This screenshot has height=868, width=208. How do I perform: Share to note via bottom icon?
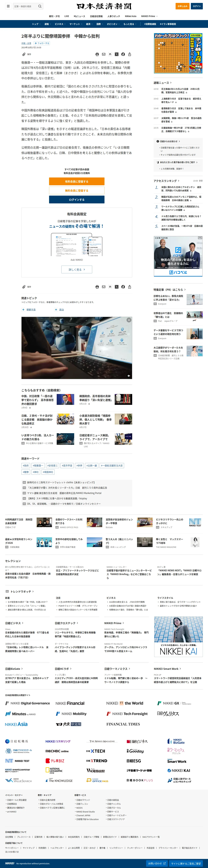(x=110, y=287)
